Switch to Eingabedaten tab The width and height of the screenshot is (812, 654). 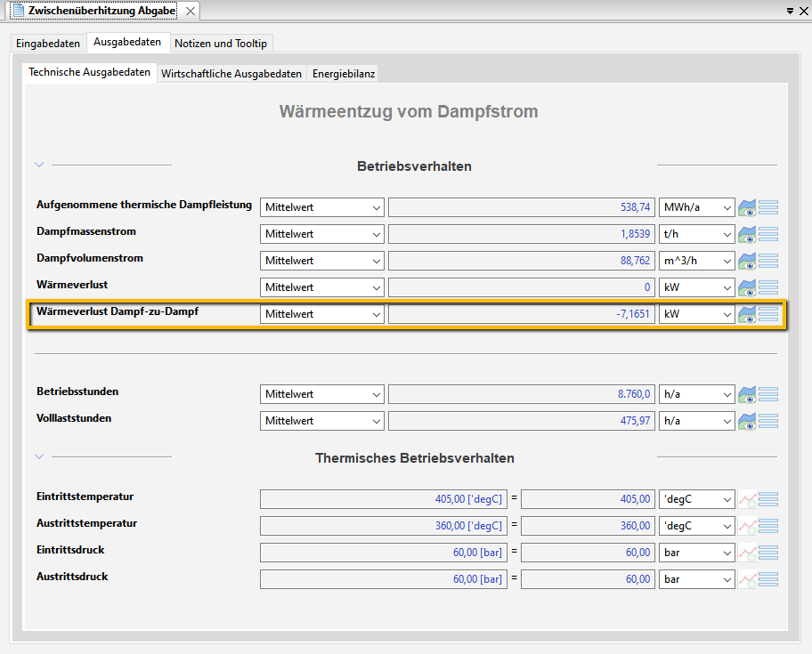[x=48, y=44]
